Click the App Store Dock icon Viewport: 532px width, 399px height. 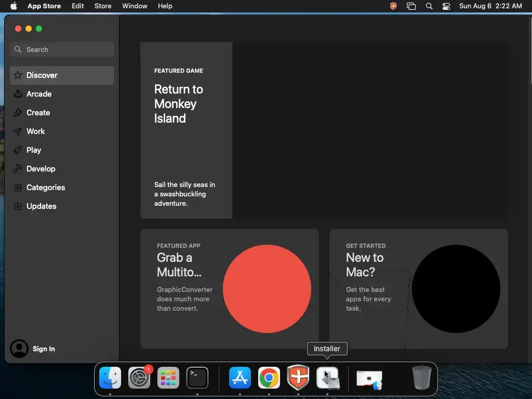[240, 378]
